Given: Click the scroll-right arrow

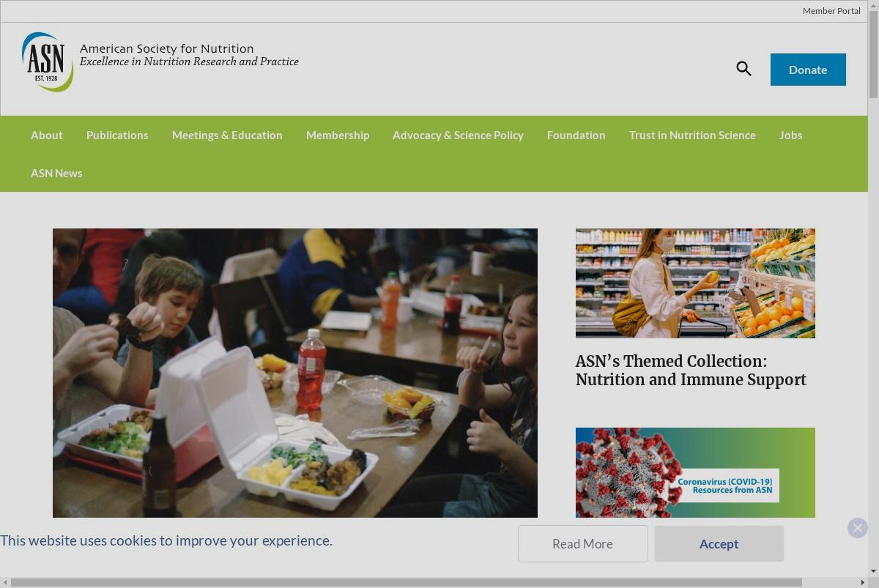Looking at the screenshot, I should pos(862,582).
